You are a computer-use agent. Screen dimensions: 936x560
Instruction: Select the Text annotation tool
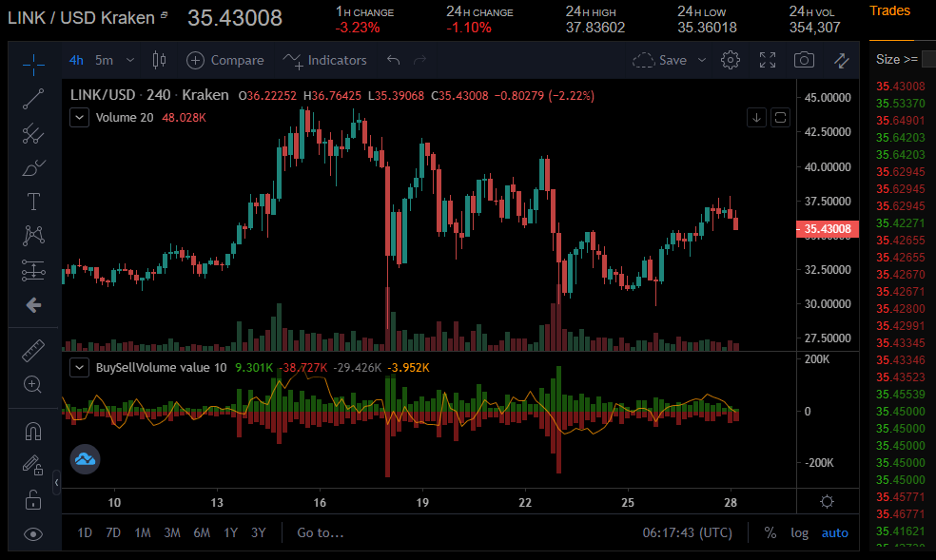point(33,203)
